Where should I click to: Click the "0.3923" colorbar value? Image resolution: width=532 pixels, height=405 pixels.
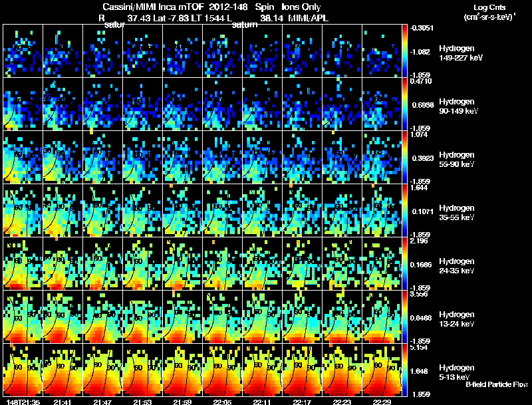pyautogui.click(x=423, y=158)
